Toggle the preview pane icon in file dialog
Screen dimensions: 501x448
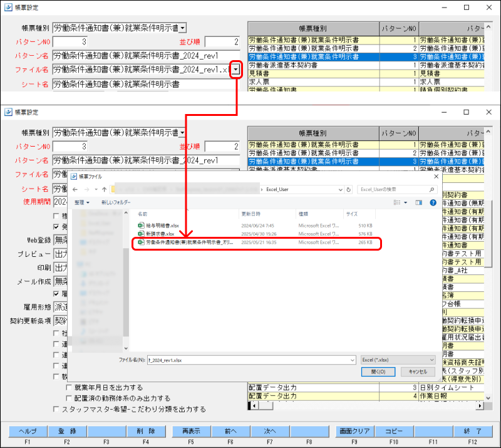coord(419,202)
